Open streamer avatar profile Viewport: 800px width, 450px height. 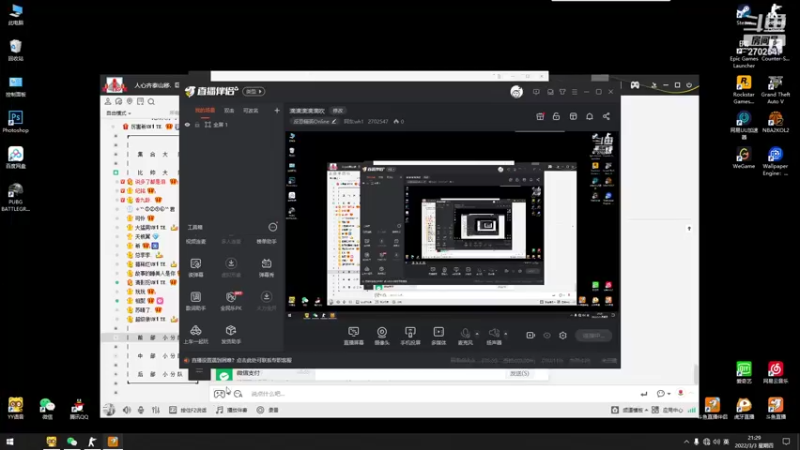[x=516, y=92]
